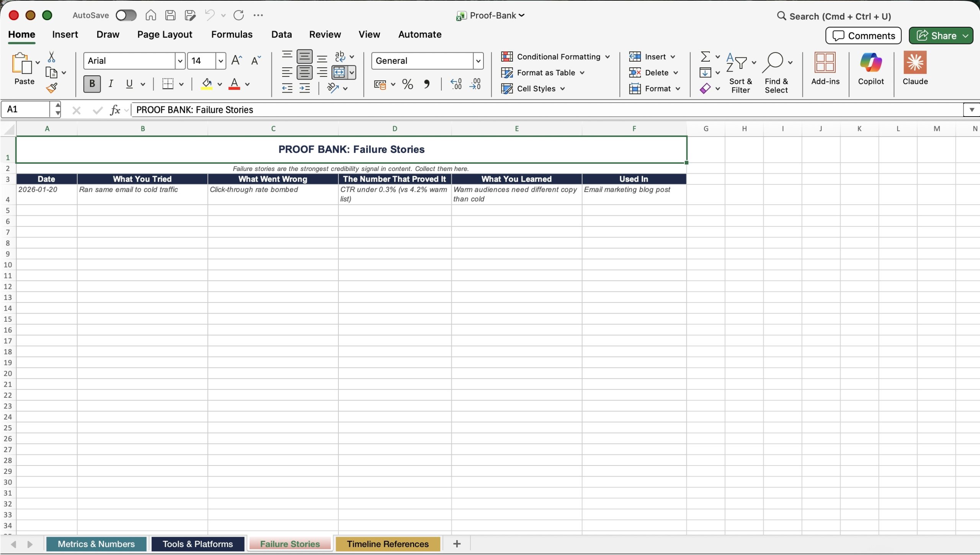The width and height of the screenshot is (980, 555).
Task: Click the Cut scissors icon
Action: tap(51, 57)
